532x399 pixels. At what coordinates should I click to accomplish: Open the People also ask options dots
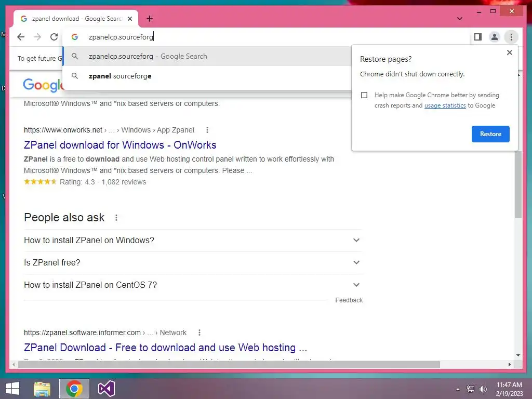coord(116,218)
